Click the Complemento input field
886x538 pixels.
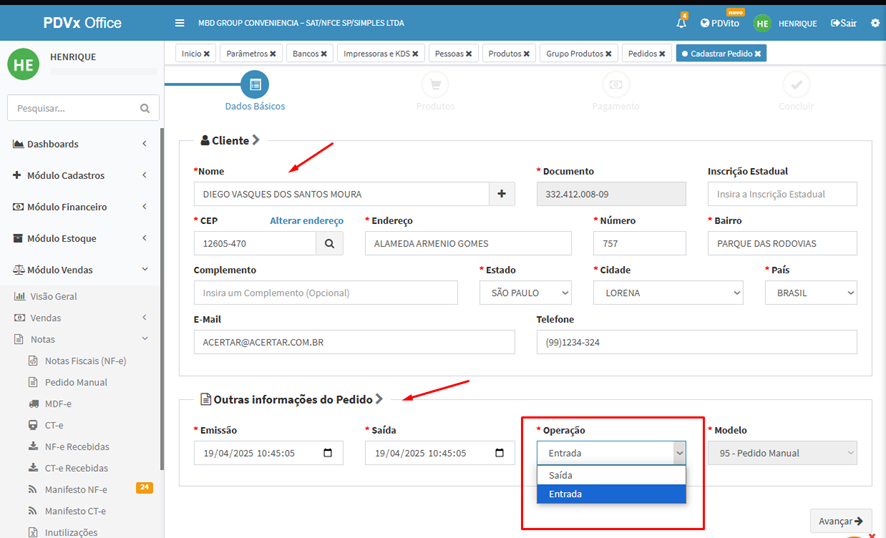(x=325, y=292)
